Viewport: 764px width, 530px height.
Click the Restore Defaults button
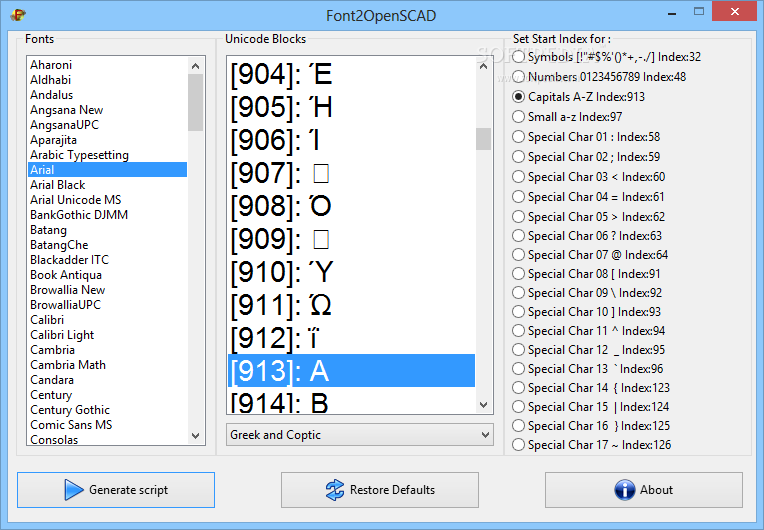[x=380, y=490]
